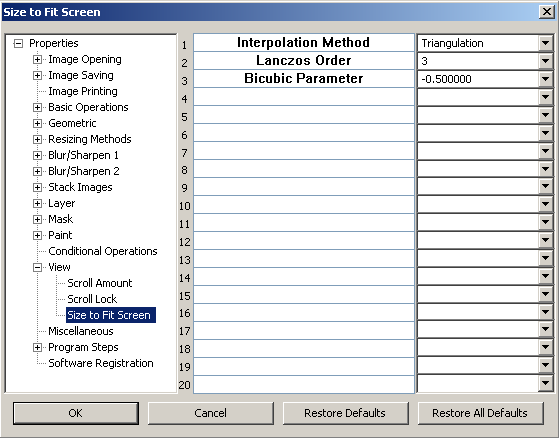Expand the Stack Images node
This screenshot has width=559, height=438.
(x=37, y=187)
